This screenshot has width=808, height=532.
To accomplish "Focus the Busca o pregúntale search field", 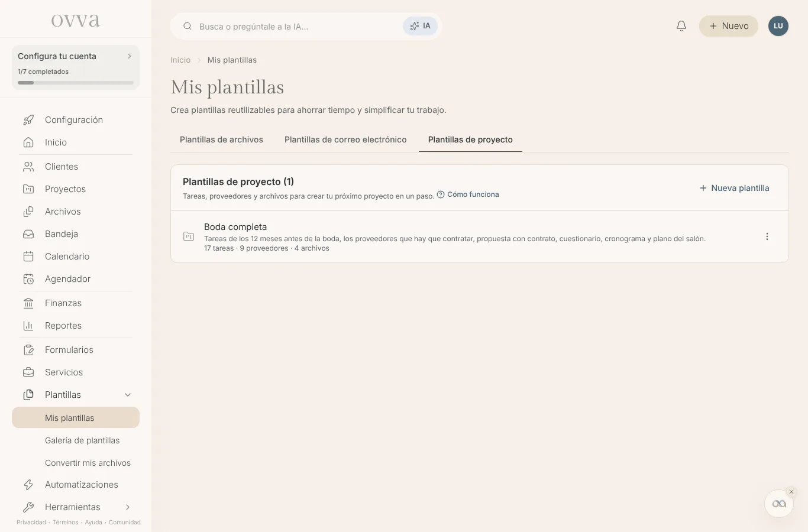I will 296,27.
